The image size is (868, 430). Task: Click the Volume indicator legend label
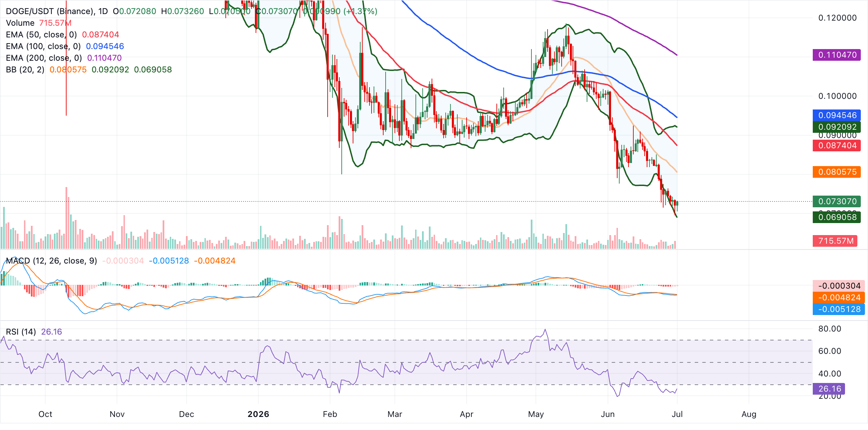[x=20, y=23]
